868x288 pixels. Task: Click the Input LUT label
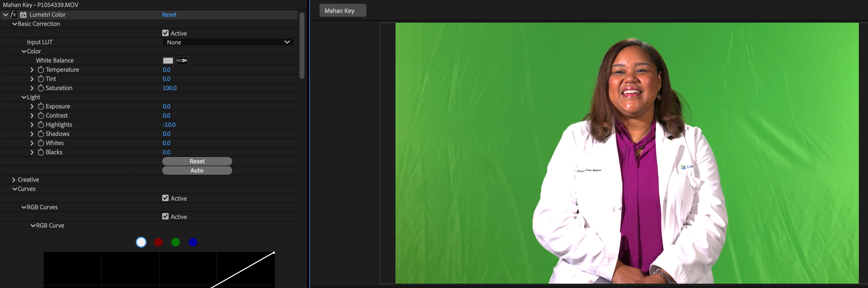[40, 42]
